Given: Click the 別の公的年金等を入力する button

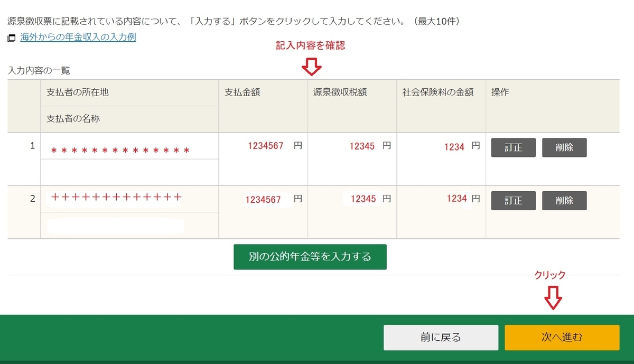Looking at the screenshot, I should coord(310,257).
